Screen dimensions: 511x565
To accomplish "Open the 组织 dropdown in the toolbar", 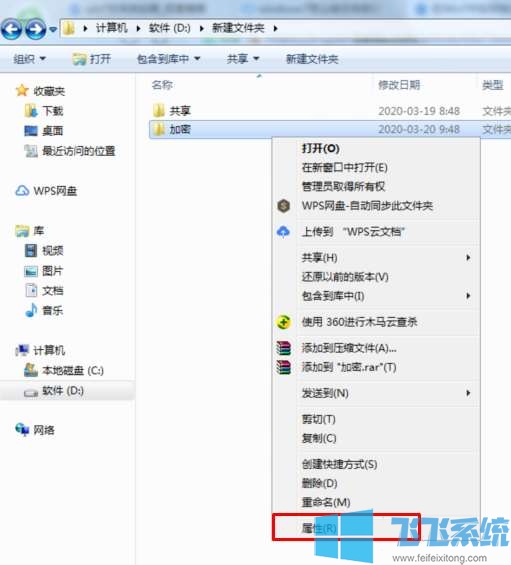I will tap(30, 59).
